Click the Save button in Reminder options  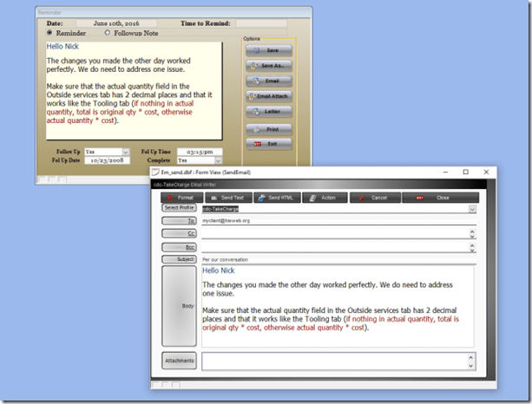tap(268, 50)
